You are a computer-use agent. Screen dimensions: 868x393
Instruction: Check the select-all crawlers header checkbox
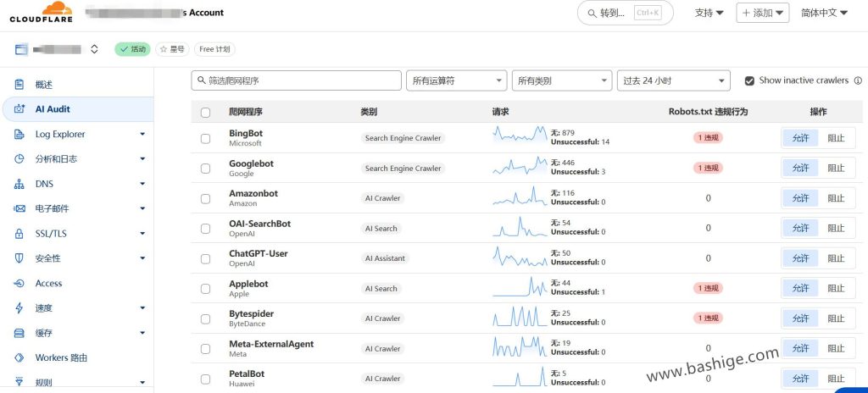click(205, 113)
